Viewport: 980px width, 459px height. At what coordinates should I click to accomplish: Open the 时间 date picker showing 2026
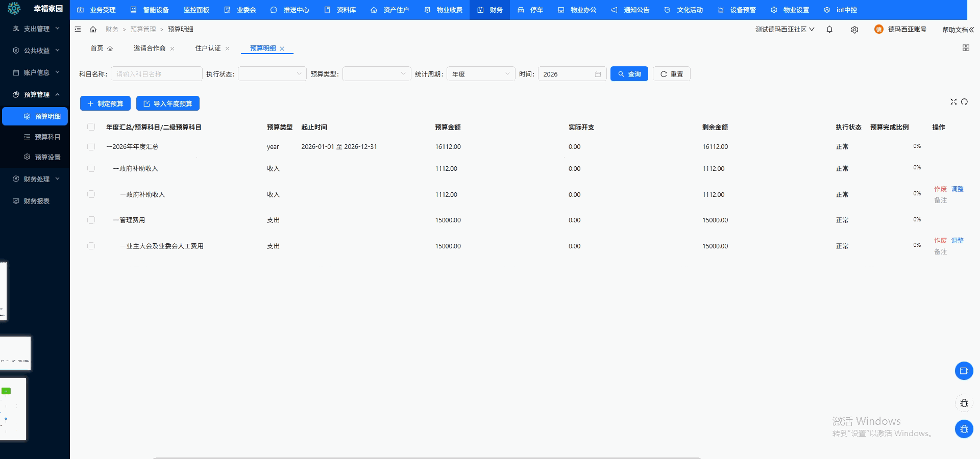point(572,73)
